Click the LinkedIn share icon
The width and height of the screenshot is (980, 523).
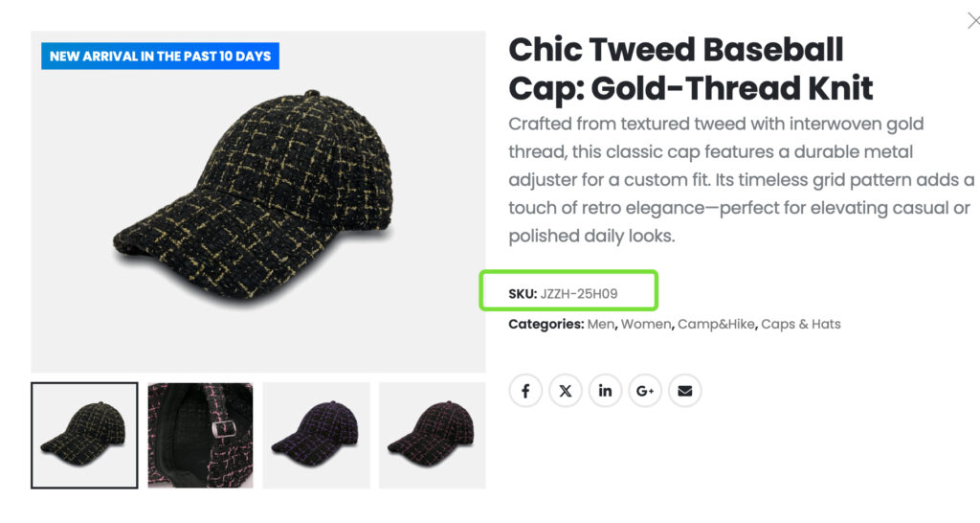pyautogui.click(x=605, y=391)
